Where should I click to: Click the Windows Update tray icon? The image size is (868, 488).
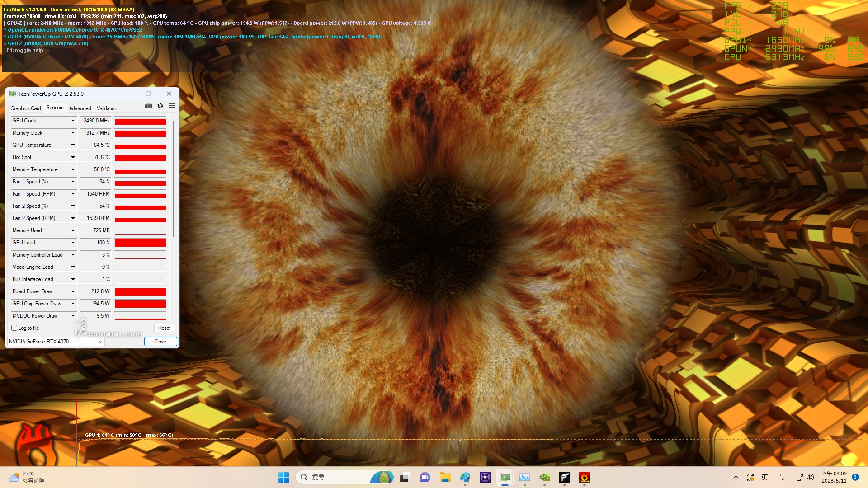click(x=750, y=477)
